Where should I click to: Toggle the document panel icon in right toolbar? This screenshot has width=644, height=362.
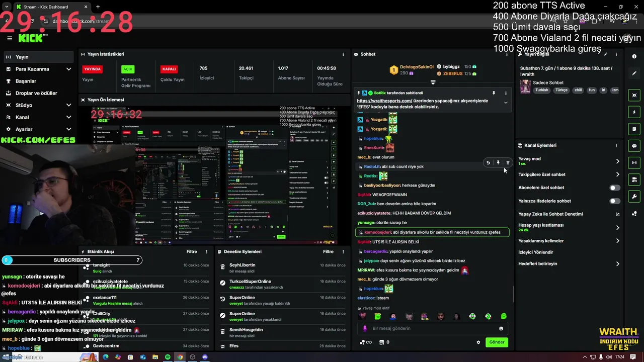pos(634,129)
